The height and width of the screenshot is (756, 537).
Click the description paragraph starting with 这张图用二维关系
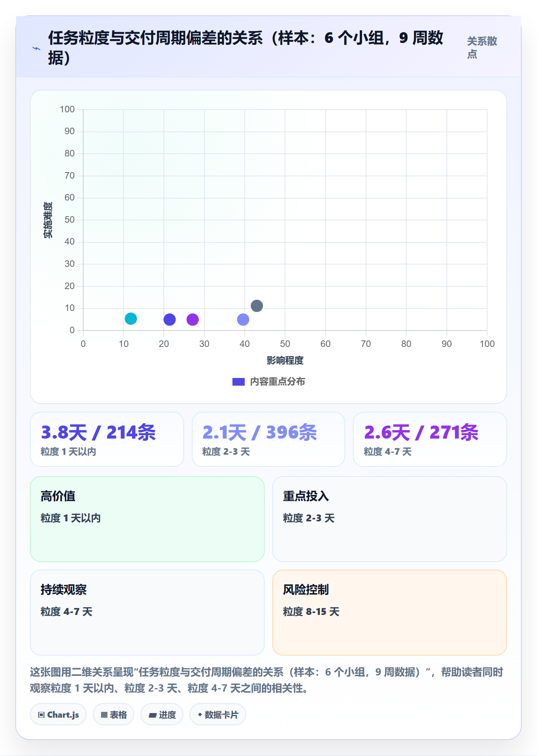pos(267,680)
